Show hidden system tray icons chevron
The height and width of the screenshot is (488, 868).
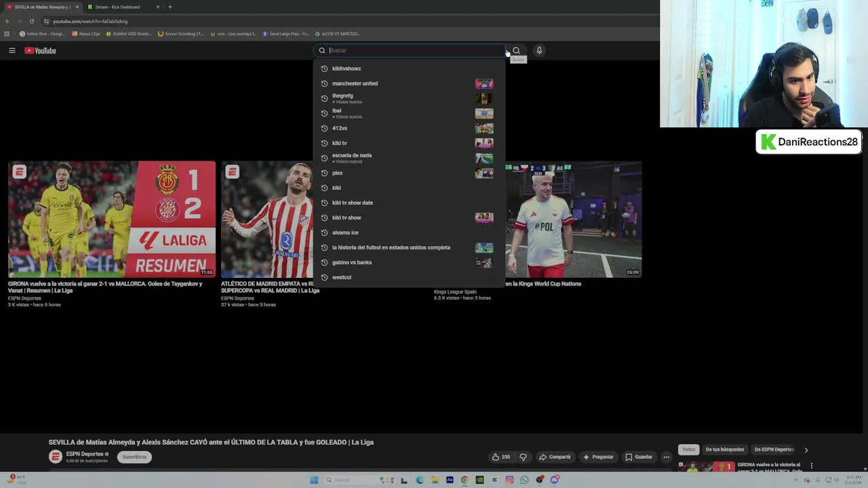(x=797, y=480)
